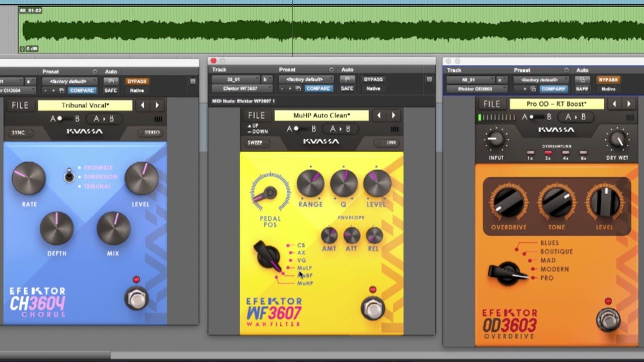Click the RATE knob on the chorus pedal

[x=29, y=178]
